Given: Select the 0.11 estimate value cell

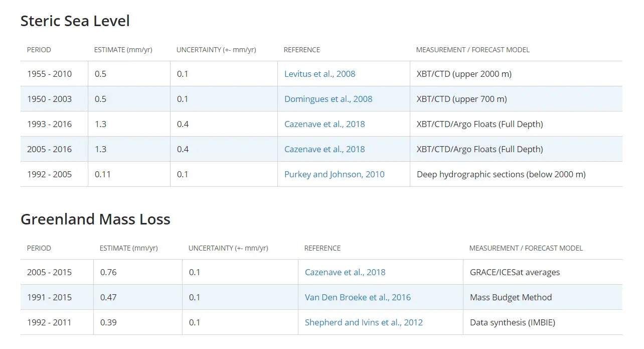Looking at the screenshot, I should [x=103, y=174].
